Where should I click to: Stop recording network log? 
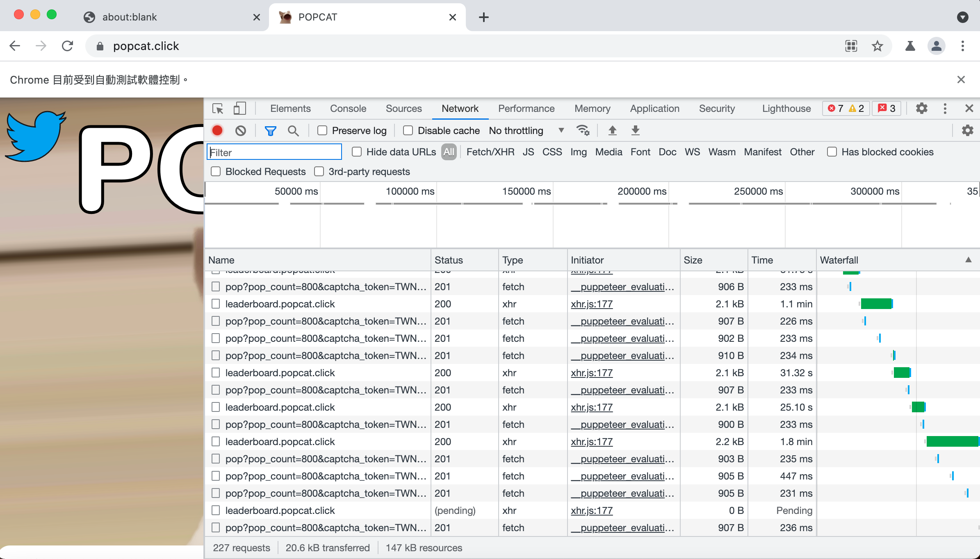click(x=217, y=131)
